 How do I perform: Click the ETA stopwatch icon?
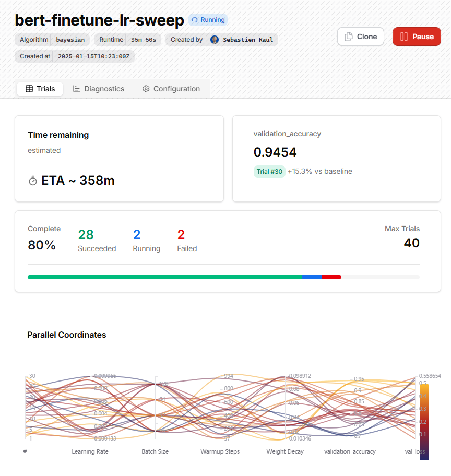click(x=33, y=181)
